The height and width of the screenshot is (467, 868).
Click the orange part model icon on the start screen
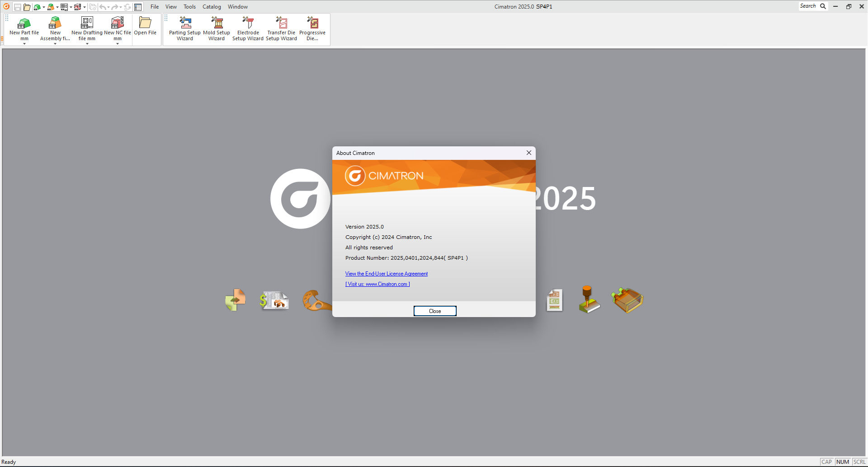pyautogui.click(x=317, y=300)
